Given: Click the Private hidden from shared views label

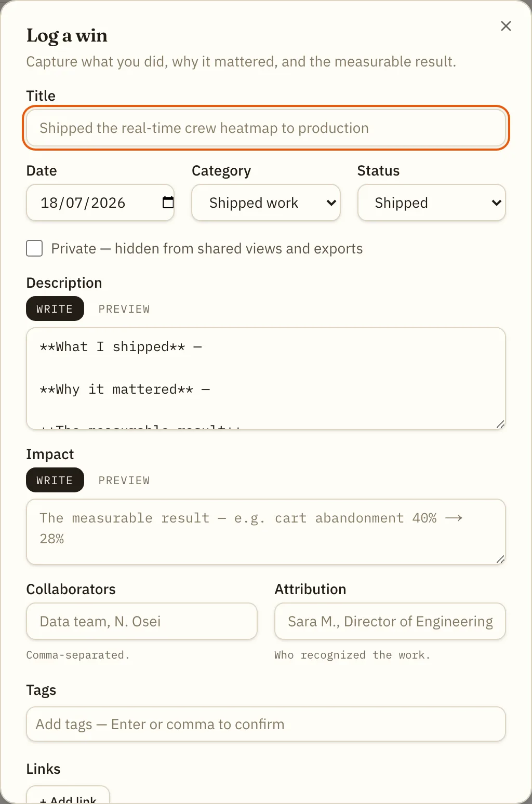Looking at the screenshot, I should coord(207,249).
